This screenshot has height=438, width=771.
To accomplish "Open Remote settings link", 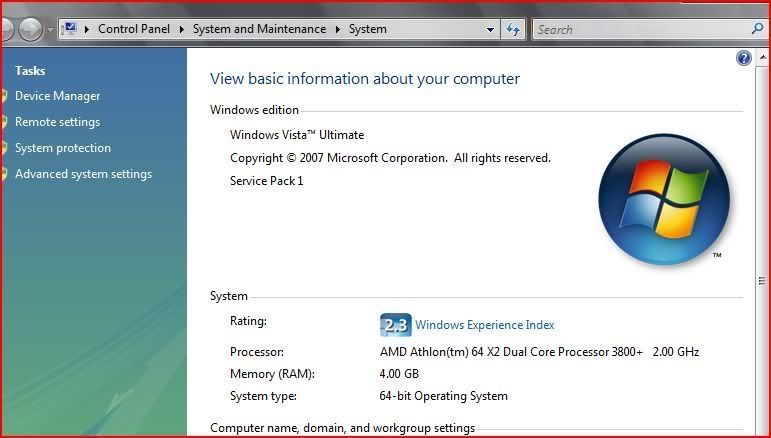I will tap(58, 122).
